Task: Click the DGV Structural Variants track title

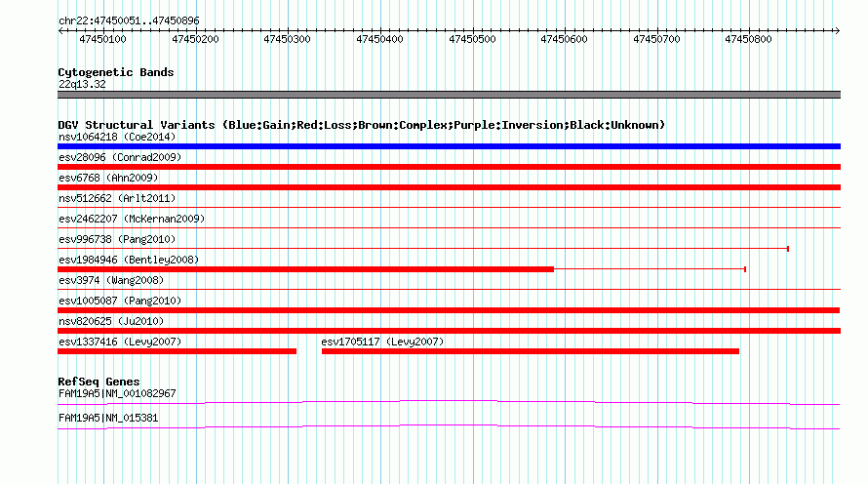Action: click(361, 125)
